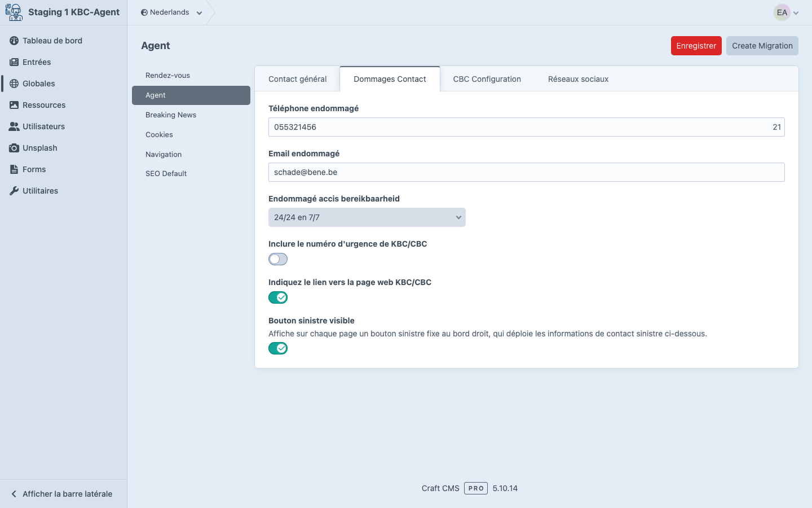This screenshot has width=812, height=508.
Task: Click the Endommagé accis bereikbaarheid label
Action: pos(334,199)
